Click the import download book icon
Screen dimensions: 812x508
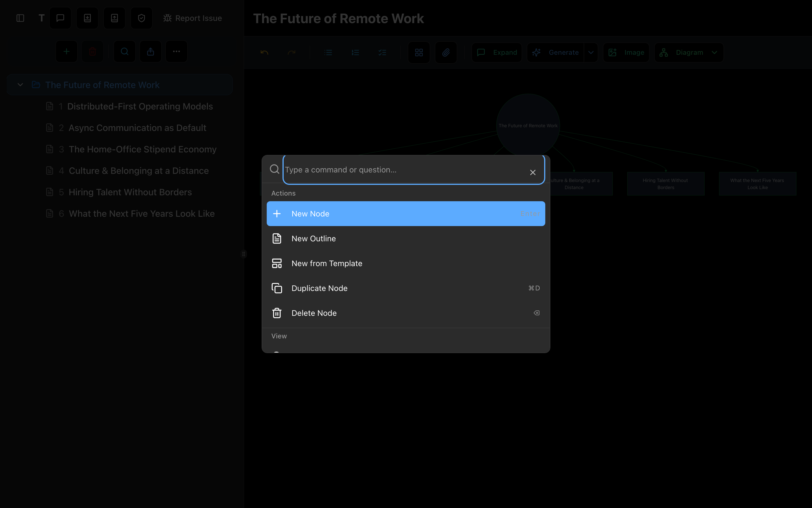pos(87,18)
